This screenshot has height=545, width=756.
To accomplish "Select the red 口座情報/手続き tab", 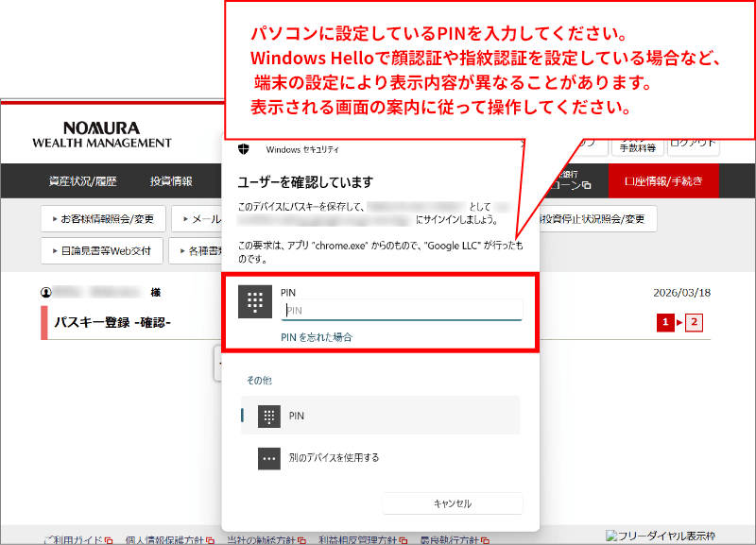I will point(663,179).
